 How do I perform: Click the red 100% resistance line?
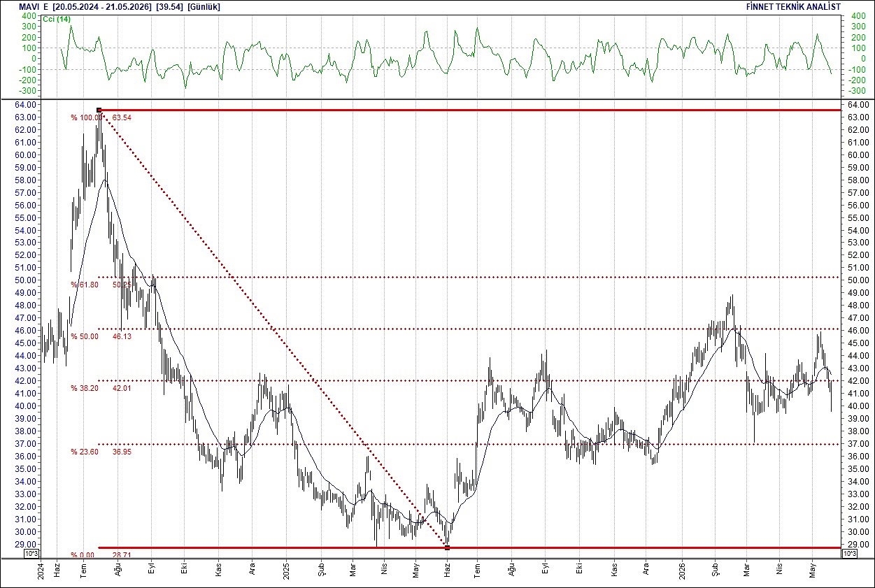point(470,110)
